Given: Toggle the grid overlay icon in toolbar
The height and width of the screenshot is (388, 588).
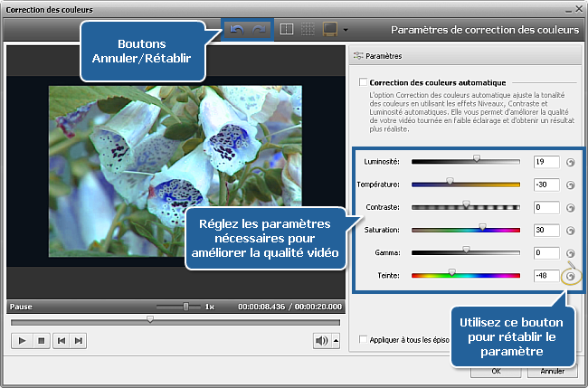Looking at the screenshot, I should coord(308,30).
